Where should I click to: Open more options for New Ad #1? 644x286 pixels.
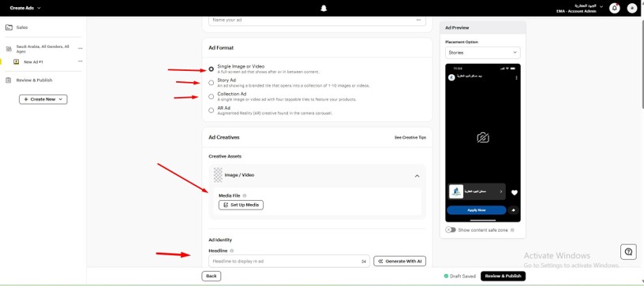tap(80, 61)
